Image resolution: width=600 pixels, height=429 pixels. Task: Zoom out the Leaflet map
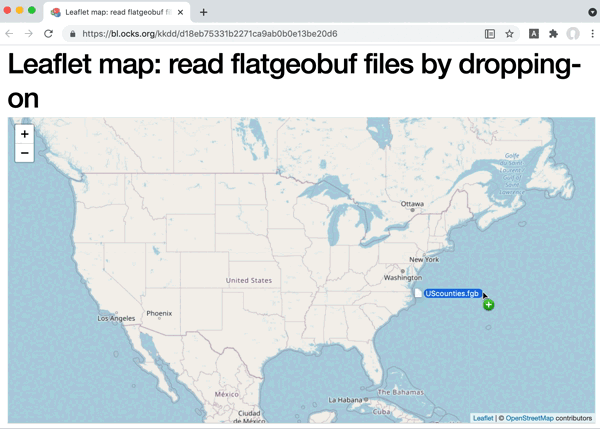pyautogui.click(x=24, y=153)
